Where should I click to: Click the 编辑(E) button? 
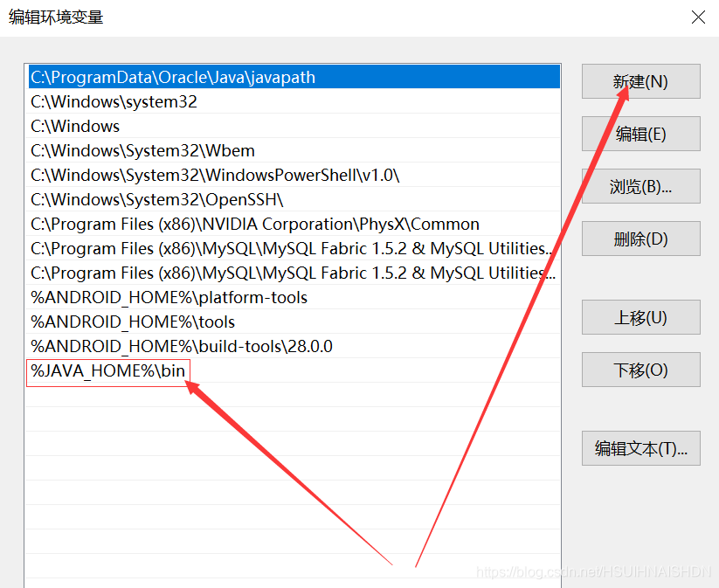pos(640,134)
